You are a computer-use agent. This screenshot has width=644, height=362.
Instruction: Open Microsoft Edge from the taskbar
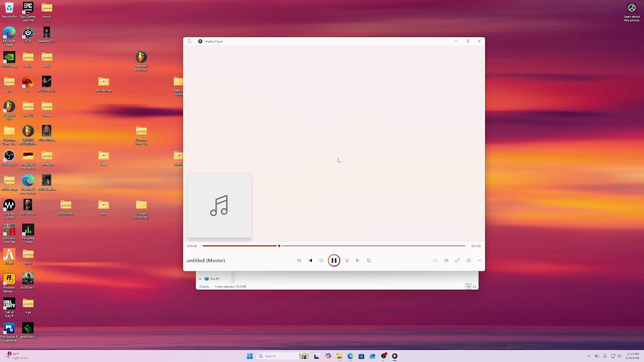point(350,356)
